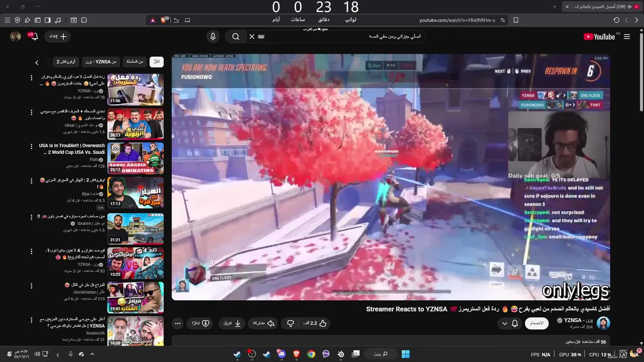Go forward in browser navigation
The image size is (644, 362).
[626, 20]
